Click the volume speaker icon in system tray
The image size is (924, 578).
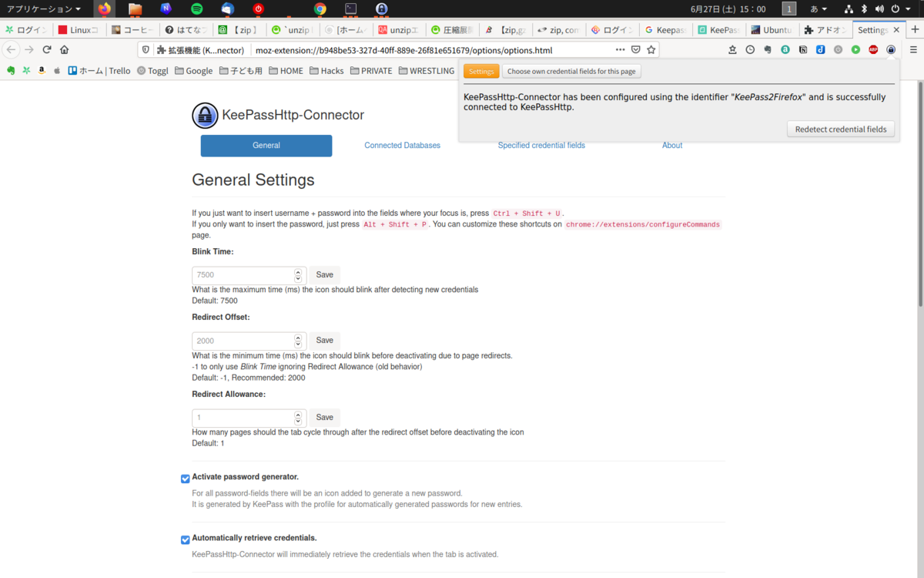click(x=879, y=9)
